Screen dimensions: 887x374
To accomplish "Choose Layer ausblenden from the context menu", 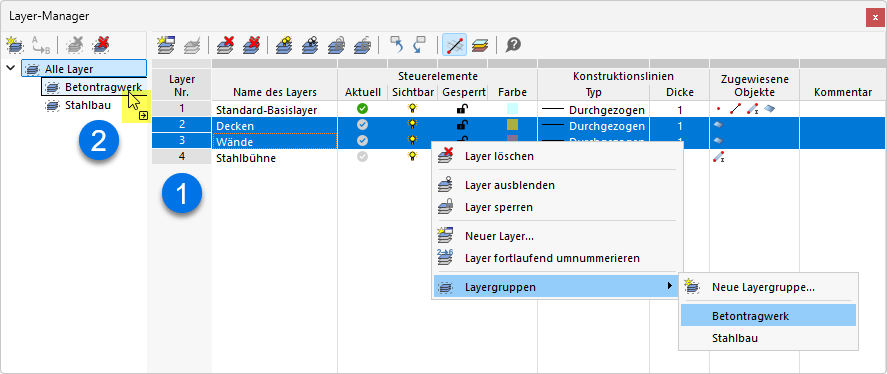I will [557, 185].
